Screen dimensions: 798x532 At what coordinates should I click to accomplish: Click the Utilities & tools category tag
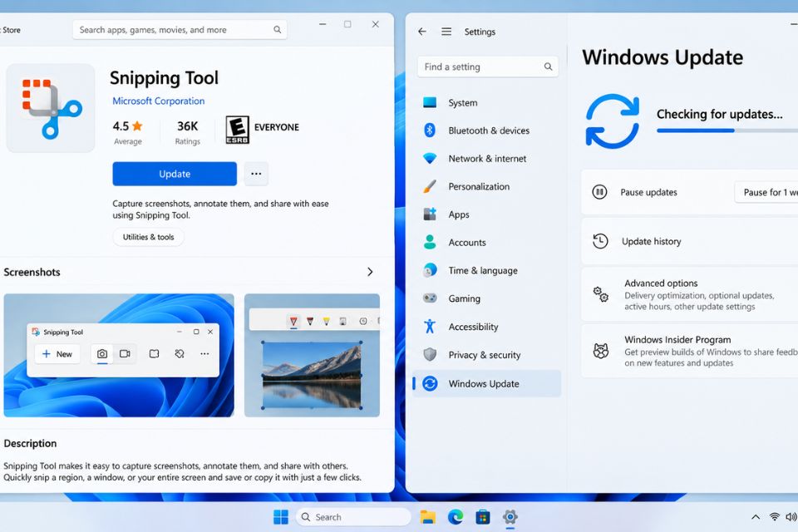tap(148, 237)
